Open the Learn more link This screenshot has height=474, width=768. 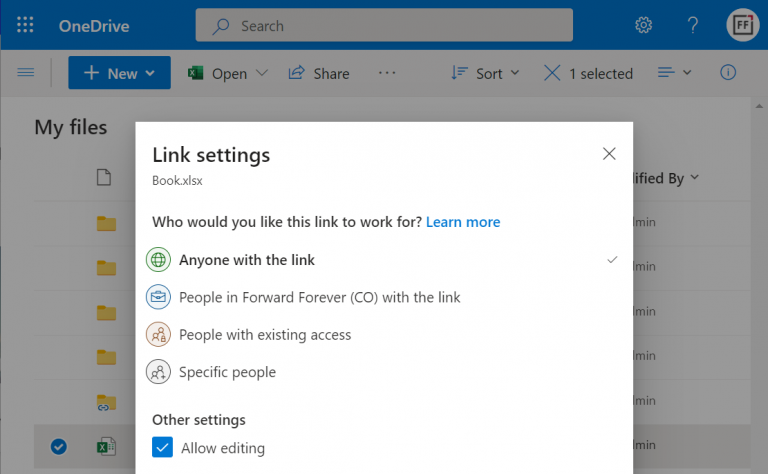click(463, 221)
